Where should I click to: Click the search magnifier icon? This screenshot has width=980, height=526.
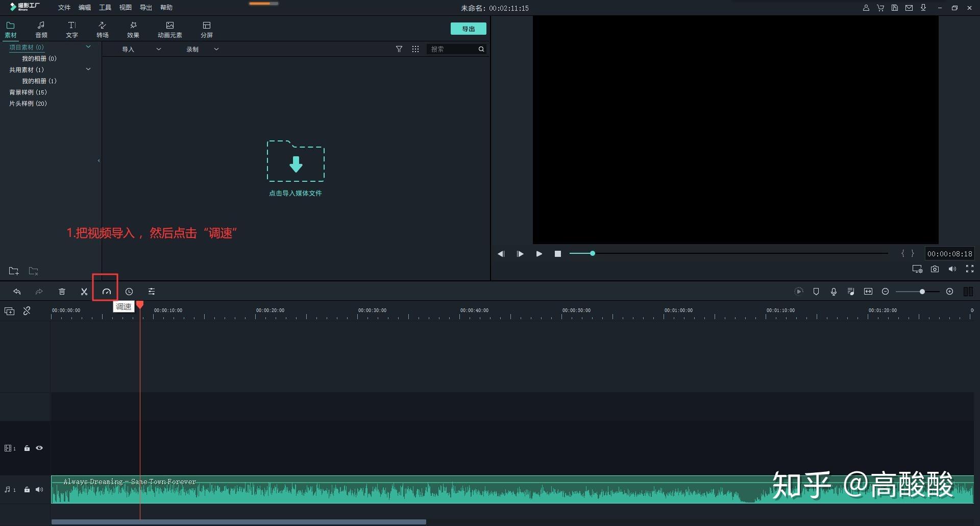(x=481, y=49)
